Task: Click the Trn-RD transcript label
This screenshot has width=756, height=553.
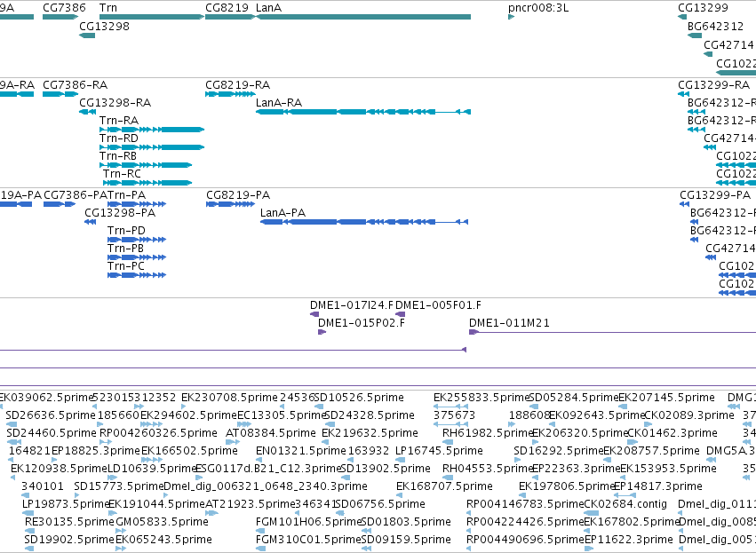Action: (x=119, y=138)
